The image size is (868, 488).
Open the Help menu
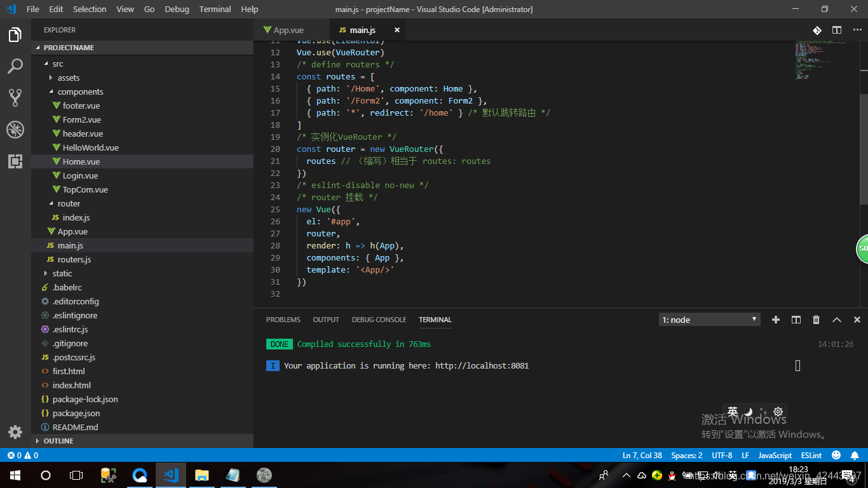pos(250,9)
